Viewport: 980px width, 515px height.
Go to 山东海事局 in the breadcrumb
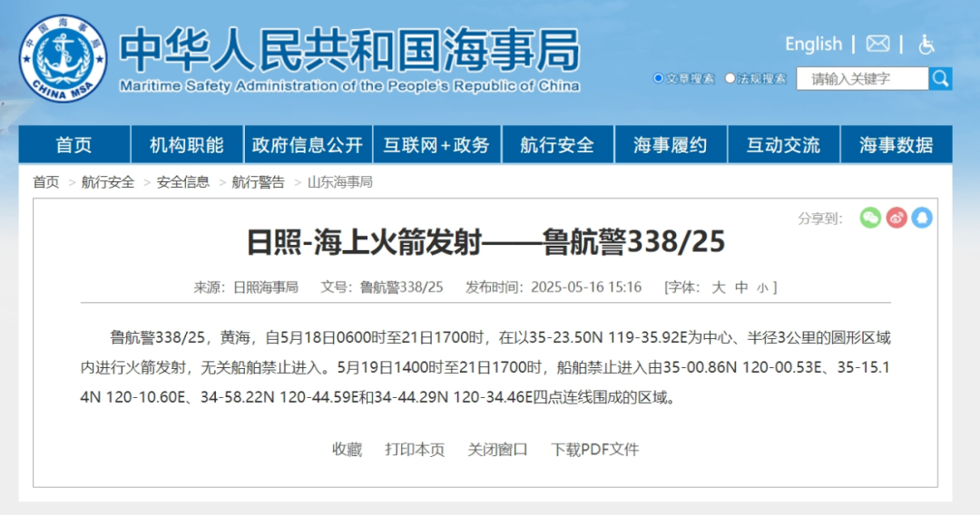point(339,182)
